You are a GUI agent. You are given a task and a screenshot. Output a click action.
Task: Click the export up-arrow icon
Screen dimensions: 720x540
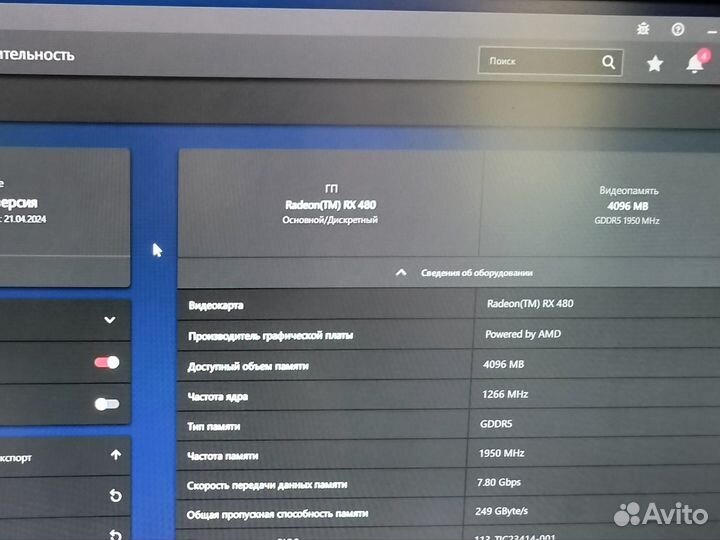point(116,455)
